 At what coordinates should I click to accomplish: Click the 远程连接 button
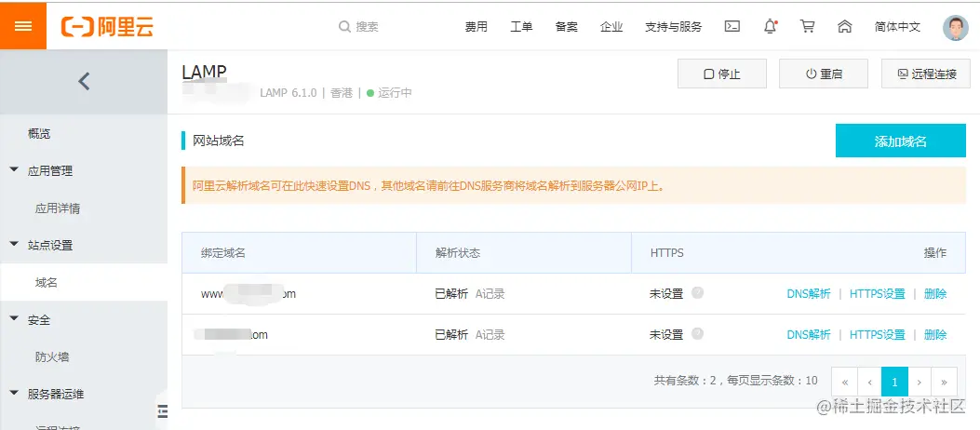pyautogui.click(x=926, y=74)
